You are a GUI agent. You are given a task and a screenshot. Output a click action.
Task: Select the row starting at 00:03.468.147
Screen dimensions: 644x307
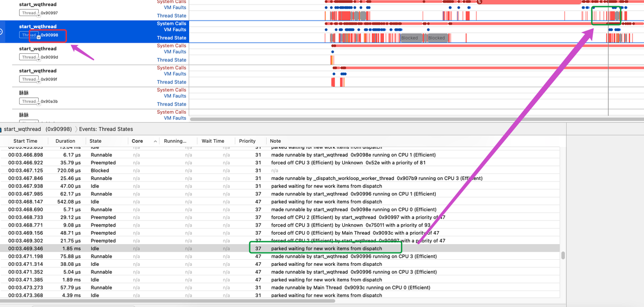point(281,201)
